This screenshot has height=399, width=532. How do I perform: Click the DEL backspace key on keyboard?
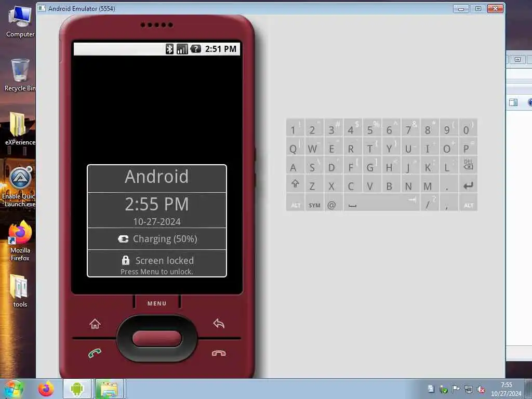pos(468,166)
